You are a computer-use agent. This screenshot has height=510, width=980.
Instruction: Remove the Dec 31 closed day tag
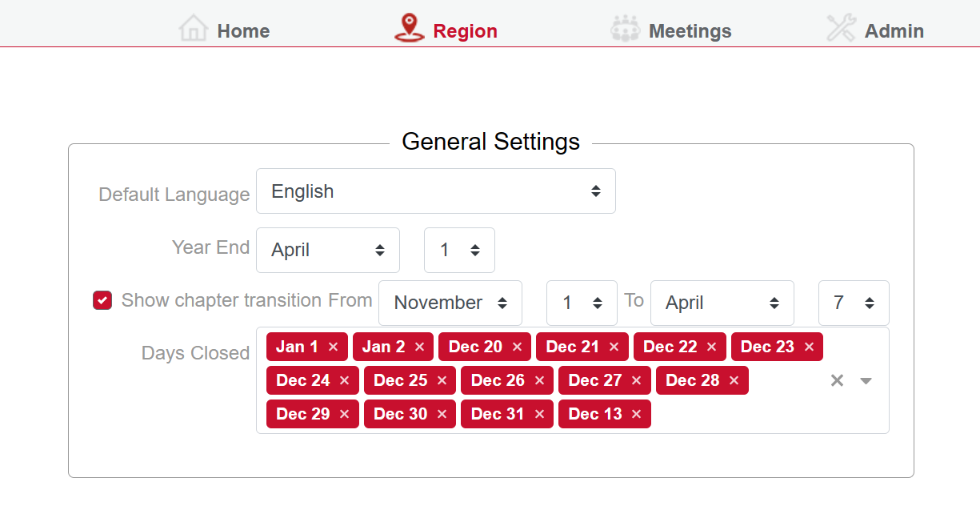pyautogui.click(x=539, y=414)
